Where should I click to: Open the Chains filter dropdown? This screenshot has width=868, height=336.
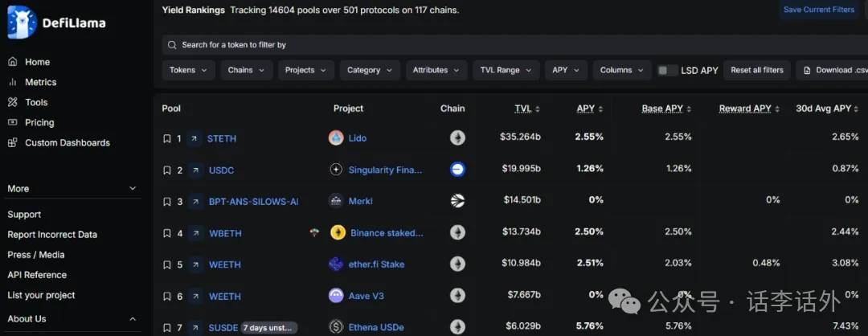(247, 70)
